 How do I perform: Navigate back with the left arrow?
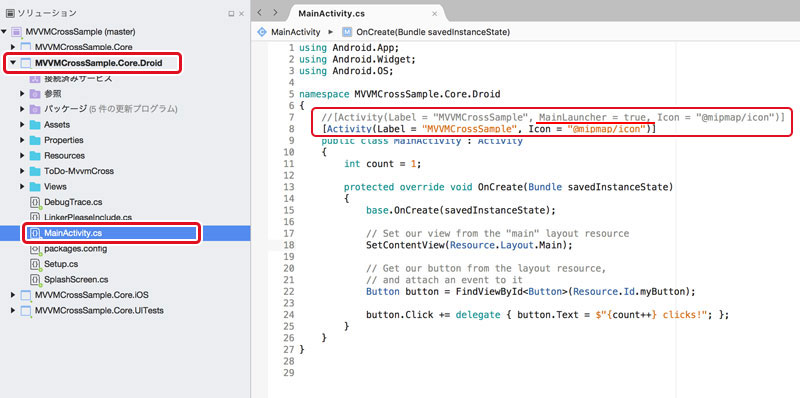[259, 13]
